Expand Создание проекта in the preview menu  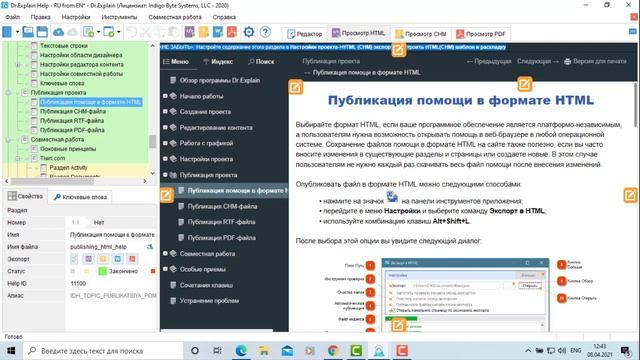(x=165, y=111)
